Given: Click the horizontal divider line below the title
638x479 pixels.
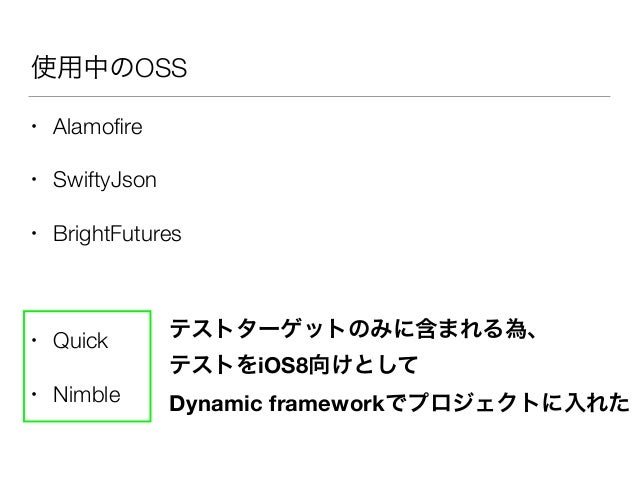Looking at the screenshot, I should (x=319, y=96).
